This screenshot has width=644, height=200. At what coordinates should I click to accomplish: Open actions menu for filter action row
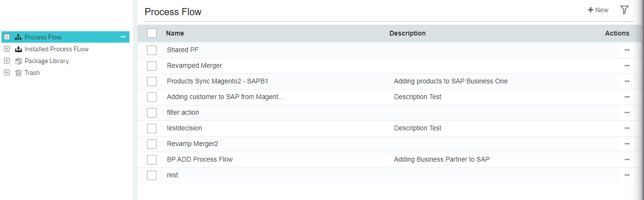pos(626,112)
